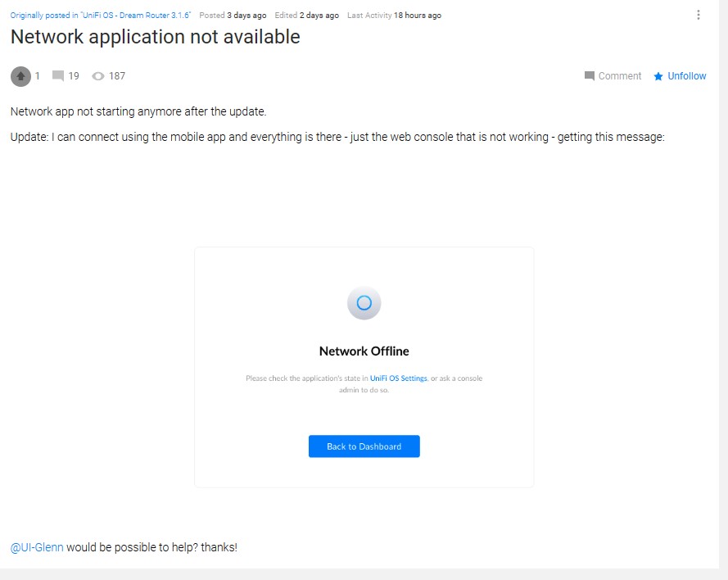Upvote the post with the arrow icon
The width and height of the screenshot is (728, 580).
21,76
